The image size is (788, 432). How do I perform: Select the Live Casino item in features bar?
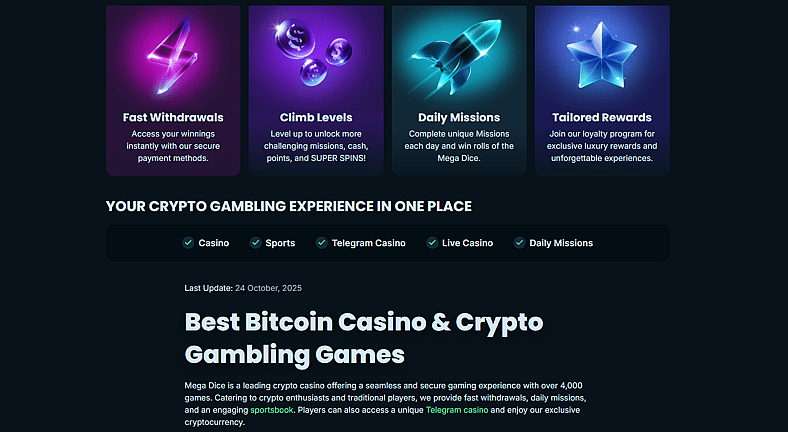(x=467, y=243)
